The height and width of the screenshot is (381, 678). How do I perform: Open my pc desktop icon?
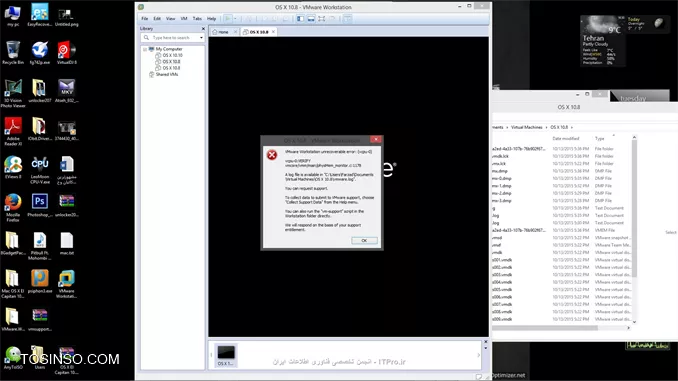(x=13, y=16)
